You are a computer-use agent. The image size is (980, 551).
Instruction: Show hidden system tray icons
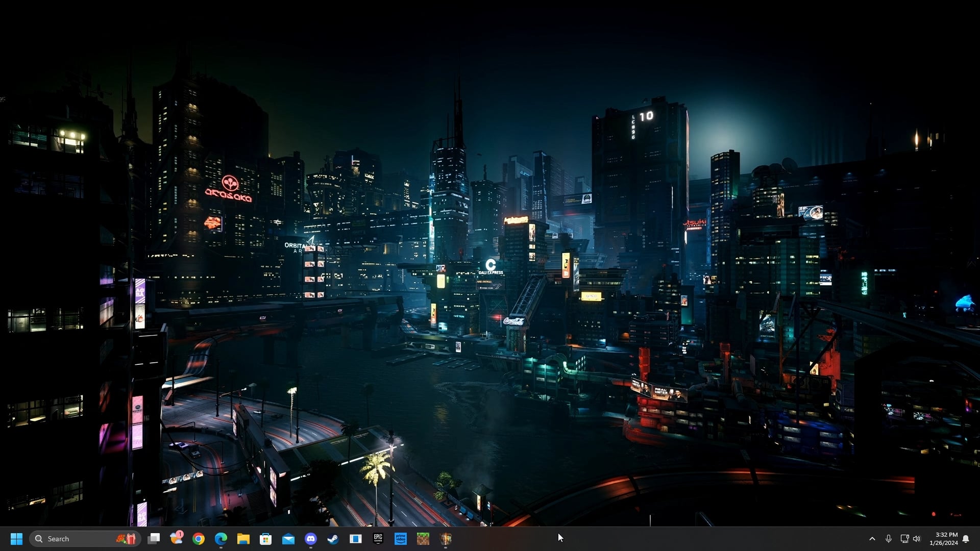(x=872, y=539)
